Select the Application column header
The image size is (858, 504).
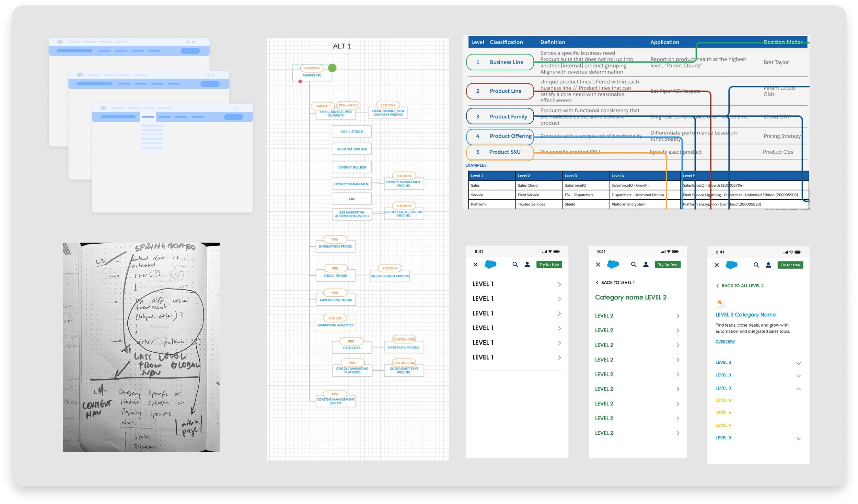coord(664,42)
